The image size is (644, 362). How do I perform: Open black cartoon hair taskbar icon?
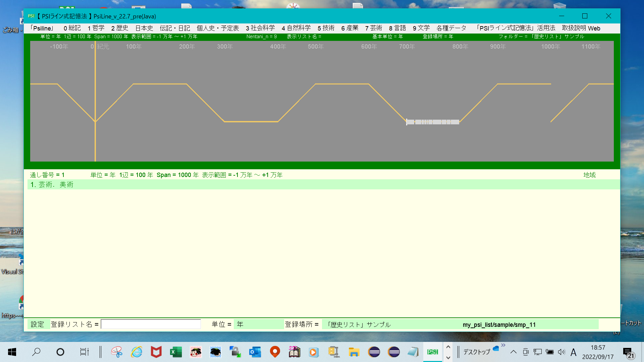point(215,352)
